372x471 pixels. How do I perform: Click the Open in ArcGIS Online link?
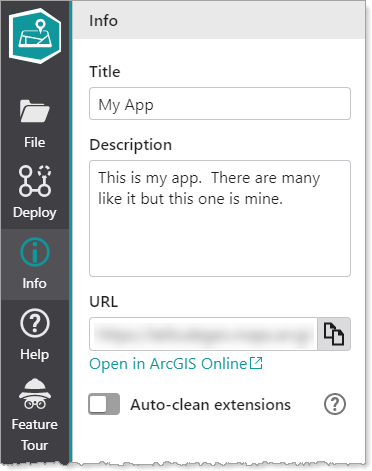click(x=176, y=363)
